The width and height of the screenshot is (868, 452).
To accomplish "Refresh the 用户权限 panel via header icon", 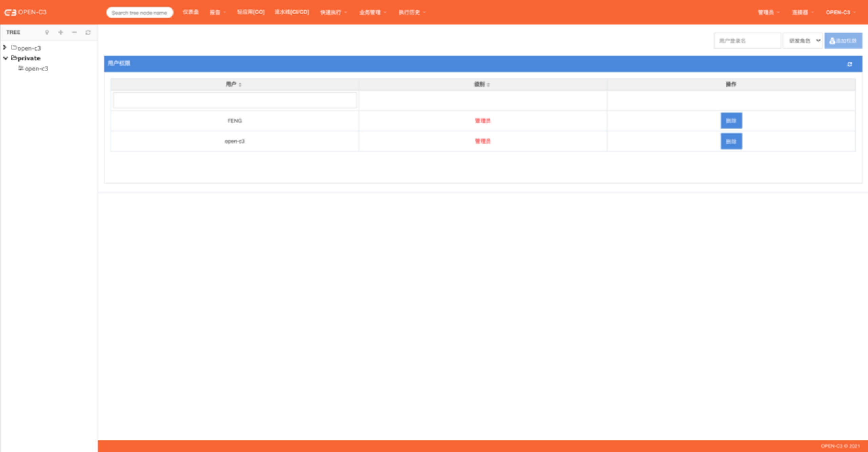I will pyautogui.click(x=849, y=64).
